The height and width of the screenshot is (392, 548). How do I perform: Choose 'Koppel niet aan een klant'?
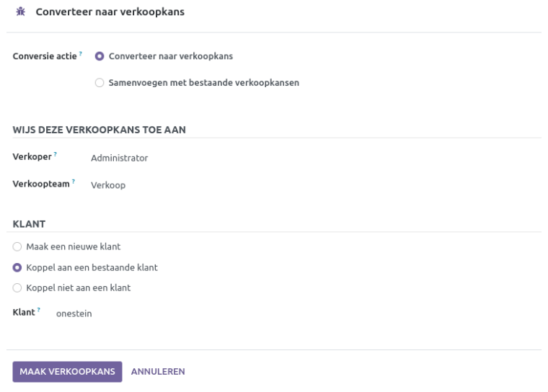pos(17,288)
